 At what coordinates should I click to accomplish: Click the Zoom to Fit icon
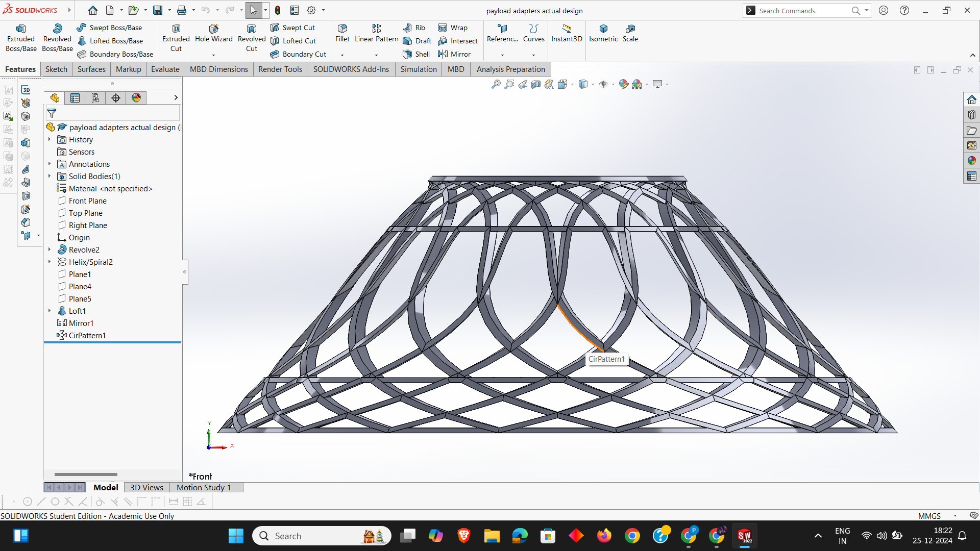coord(496,84)
